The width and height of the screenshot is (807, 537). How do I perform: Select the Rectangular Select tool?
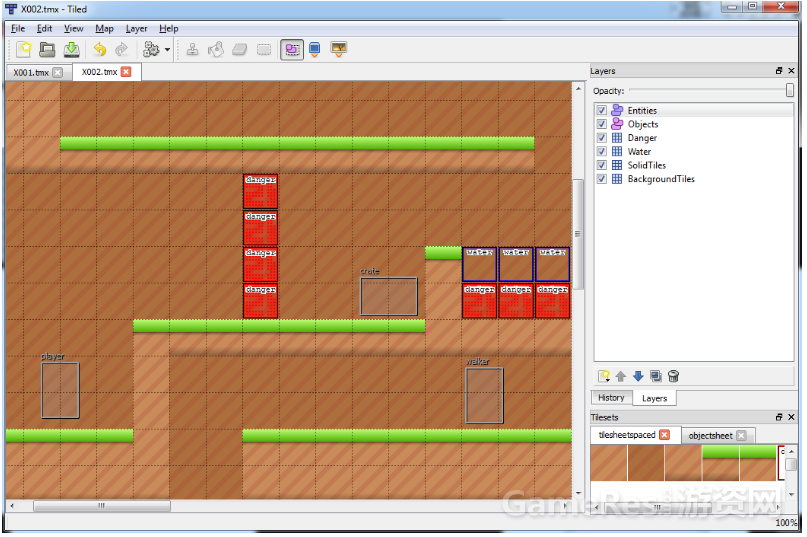pos(264,50)
